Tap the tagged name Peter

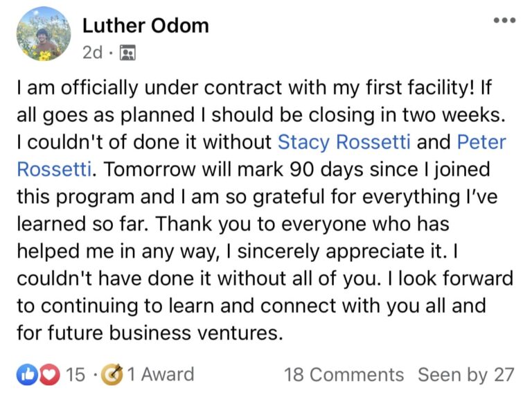(x=481, y=142)
